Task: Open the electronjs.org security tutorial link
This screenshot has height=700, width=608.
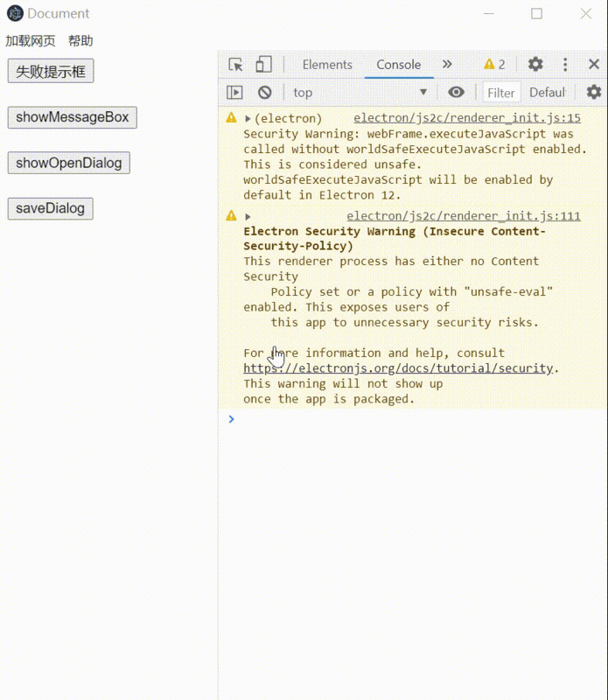Action: (398, 368)
